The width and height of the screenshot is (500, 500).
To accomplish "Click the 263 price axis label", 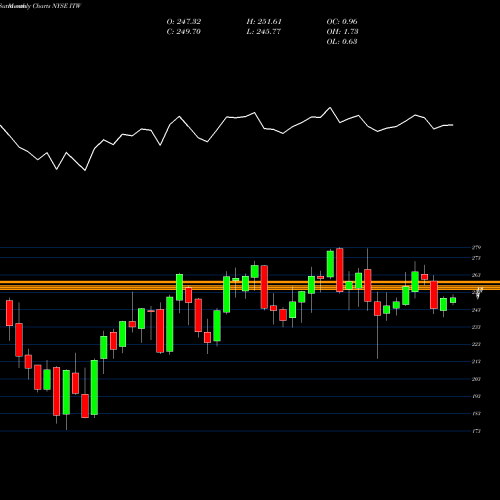I will pos(476,275).
